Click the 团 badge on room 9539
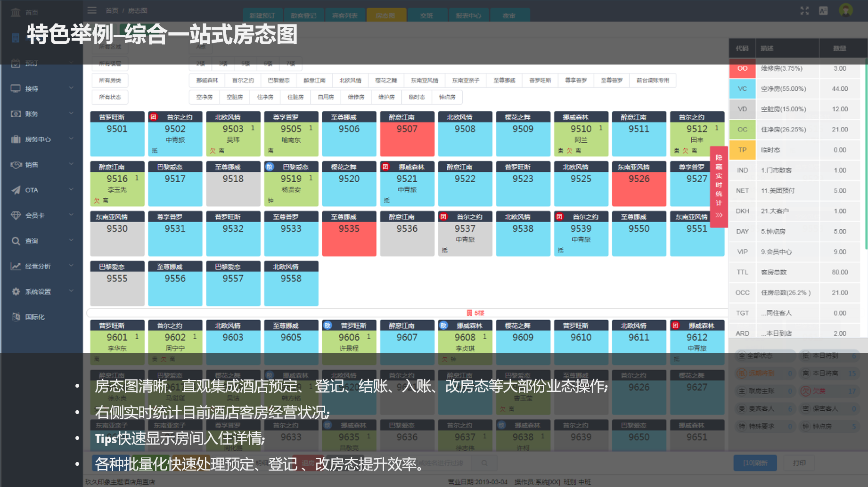 [x=559, y=217]
